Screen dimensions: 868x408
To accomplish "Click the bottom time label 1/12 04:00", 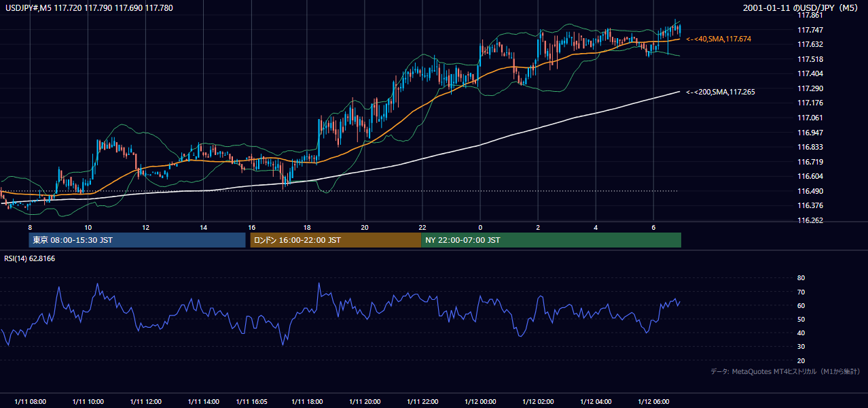I will [596, 402].
